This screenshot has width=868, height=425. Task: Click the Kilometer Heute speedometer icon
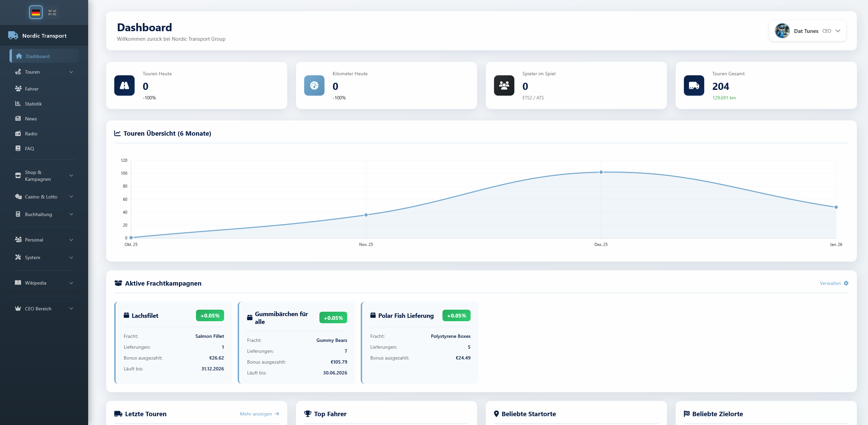(314, 85)
